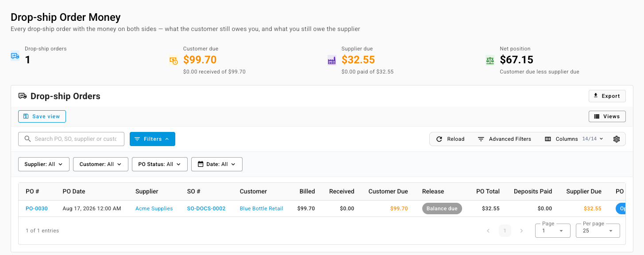Click the drop-ship truck icon in summary
The image size is (644, 255).
click(x=15, y=56)
